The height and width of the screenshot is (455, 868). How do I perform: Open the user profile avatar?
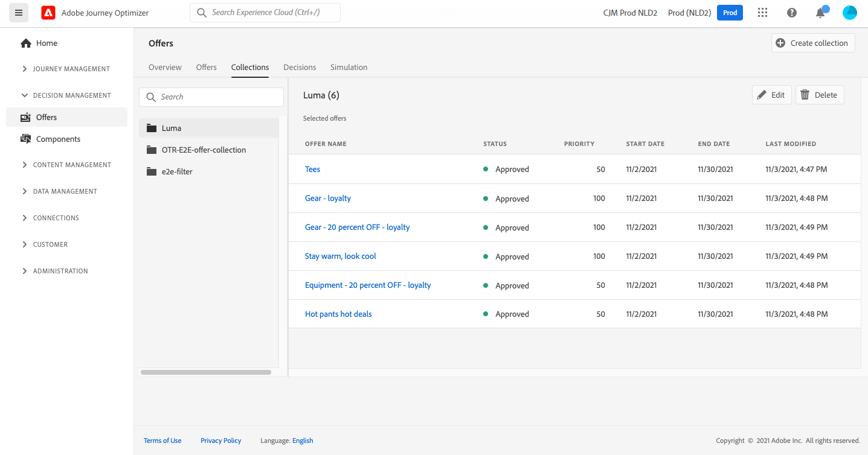[x=850, y=13]
